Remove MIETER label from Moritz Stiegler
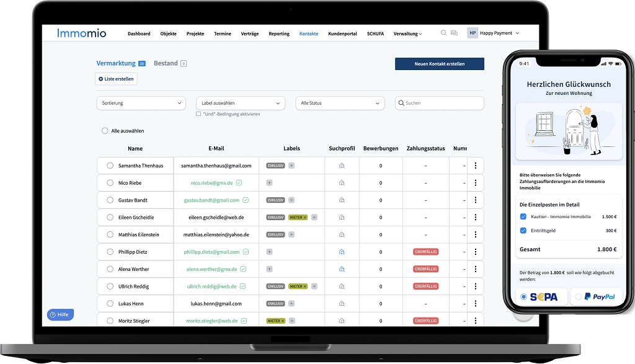Screen dimensions: 635x364 click(283, 321)
